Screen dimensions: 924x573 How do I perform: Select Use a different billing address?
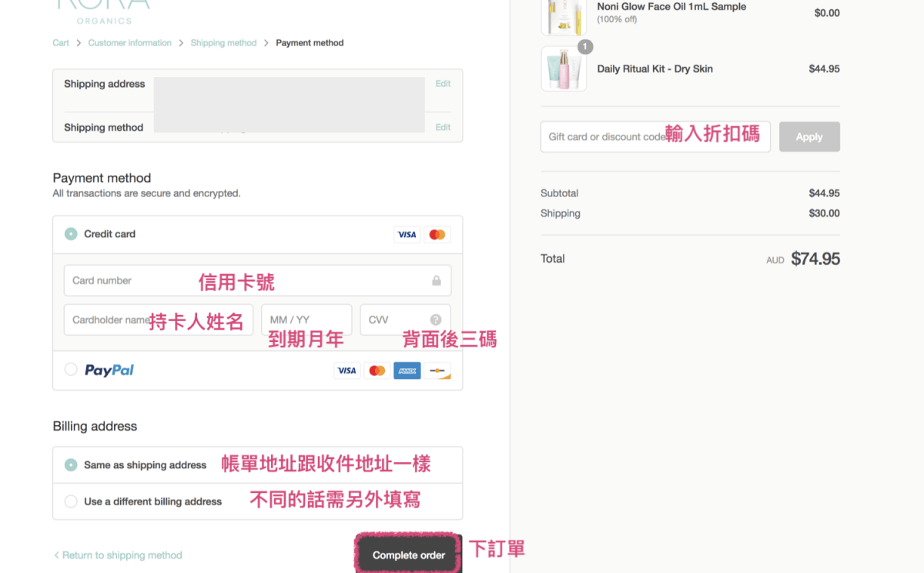70,501
